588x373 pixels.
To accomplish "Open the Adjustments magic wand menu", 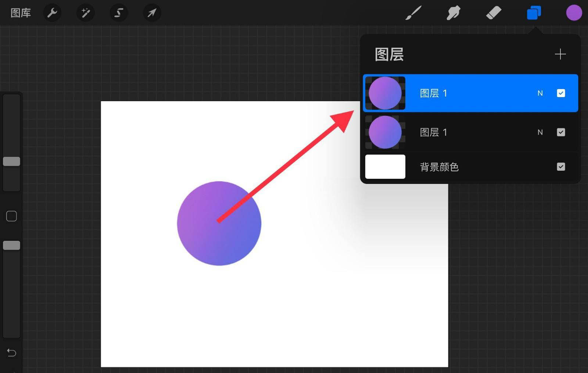I will pos(85,13).
